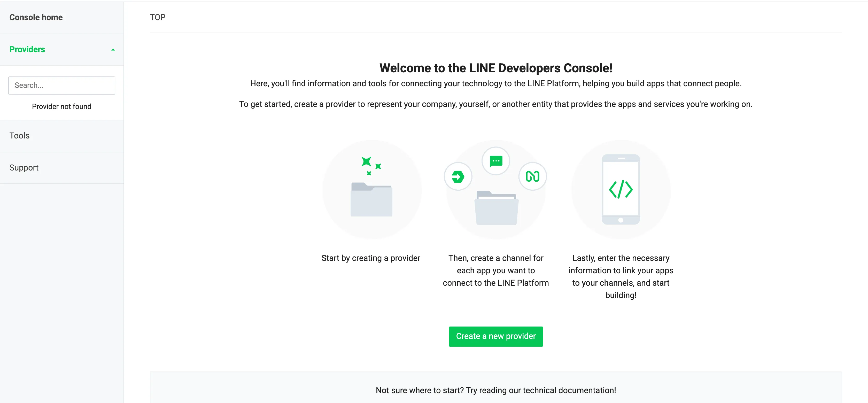
Task: Click 'Then, create a channel' caption
Action: (x=496, y=270)
